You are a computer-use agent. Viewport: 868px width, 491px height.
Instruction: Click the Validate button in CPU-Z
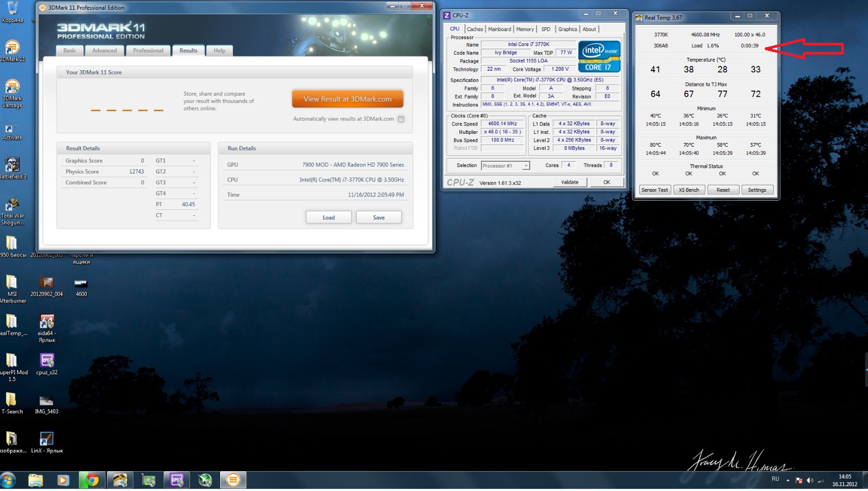coord(570,182)
